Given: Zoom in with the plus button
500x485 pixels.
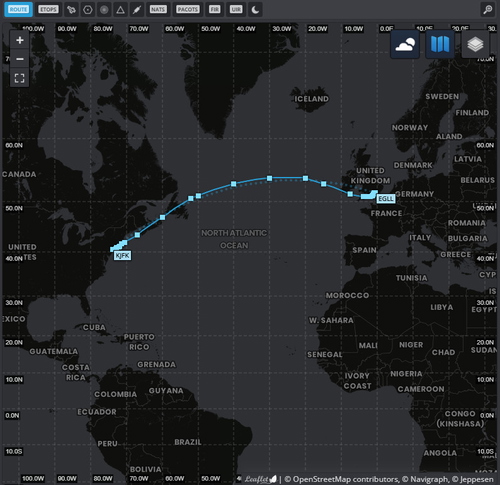Looking at the screenshot, I should pyautogui.click(x=20, y=40).
